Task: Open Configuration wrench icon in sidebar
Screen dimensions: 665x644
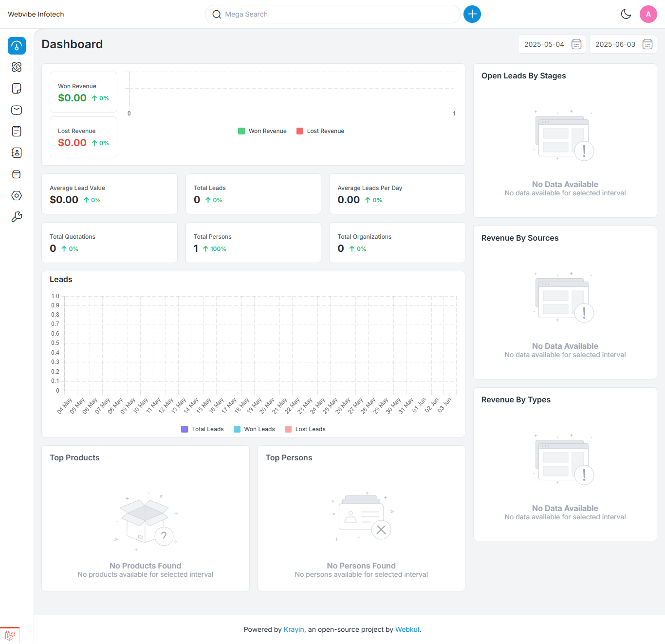Action: point(17,217)
